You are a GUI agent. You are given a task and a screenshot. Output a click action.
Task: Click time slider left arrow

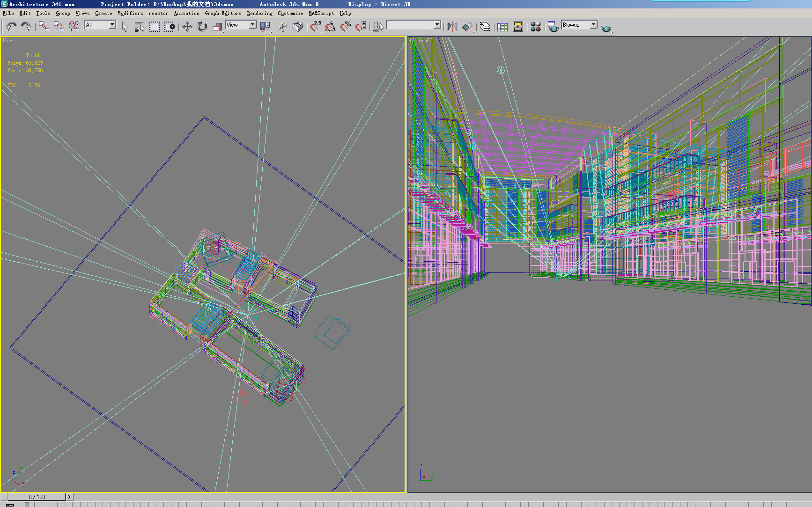click(x=4, y=497)
